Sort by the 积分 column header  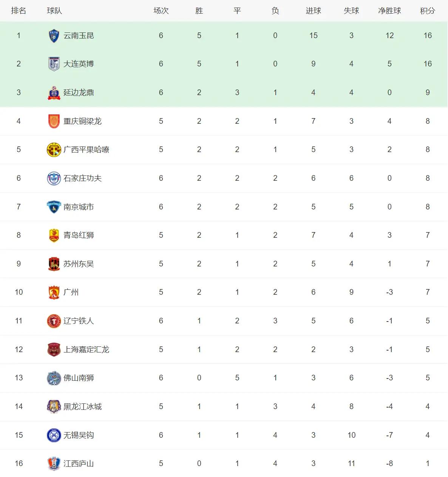428,11
